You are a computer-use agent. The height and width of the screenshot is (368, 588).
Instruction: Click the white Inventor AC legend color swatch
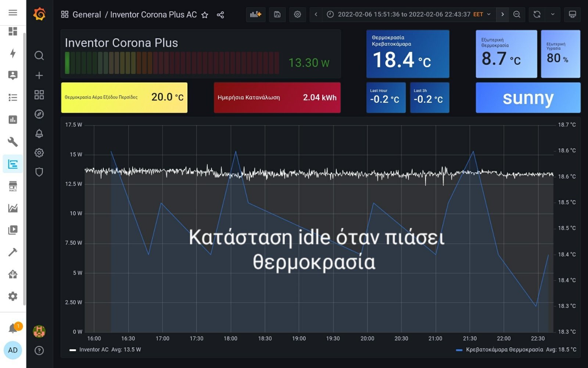click(73, 350)
